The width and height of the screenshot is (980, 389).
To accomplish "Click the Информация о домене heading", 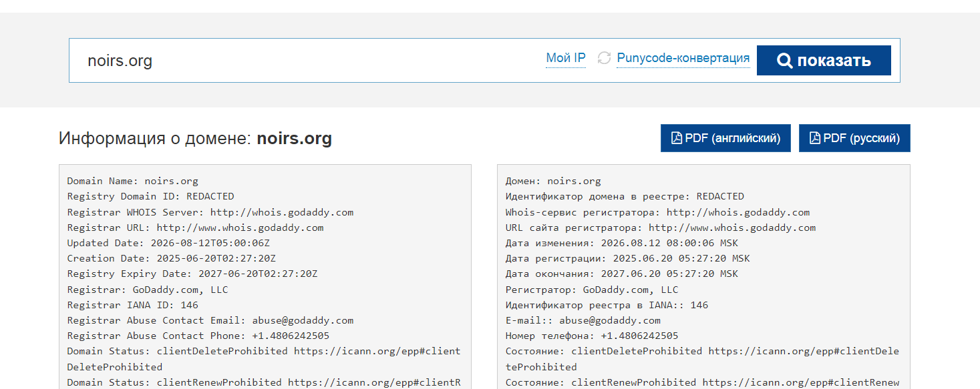I will 195,138.
